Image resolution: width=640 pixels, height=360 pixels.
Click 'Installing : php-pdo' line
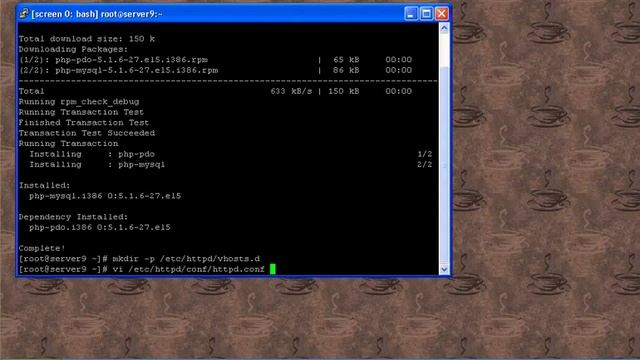92,154
